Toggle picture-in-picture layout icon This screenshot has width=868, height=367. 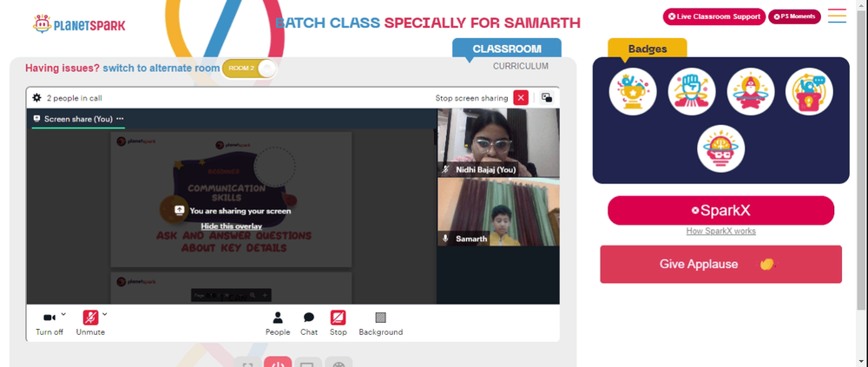[547, 97]
